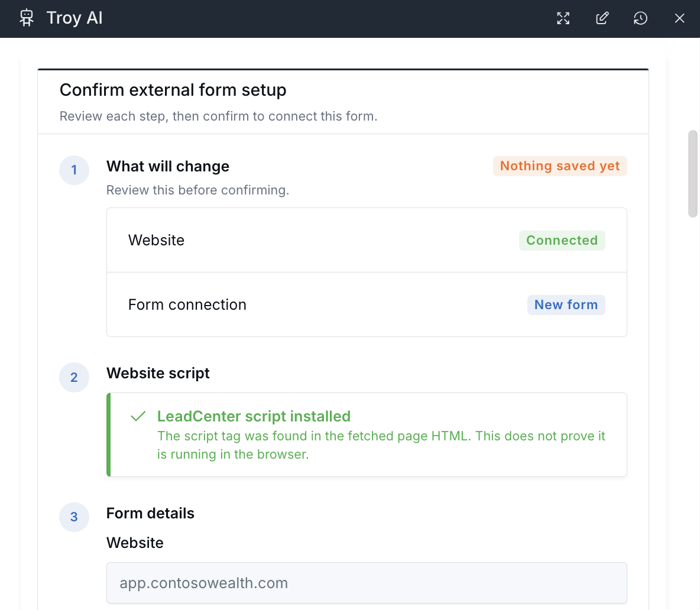
Task: Start a new chat with compose icon
Action: (602, 18)
